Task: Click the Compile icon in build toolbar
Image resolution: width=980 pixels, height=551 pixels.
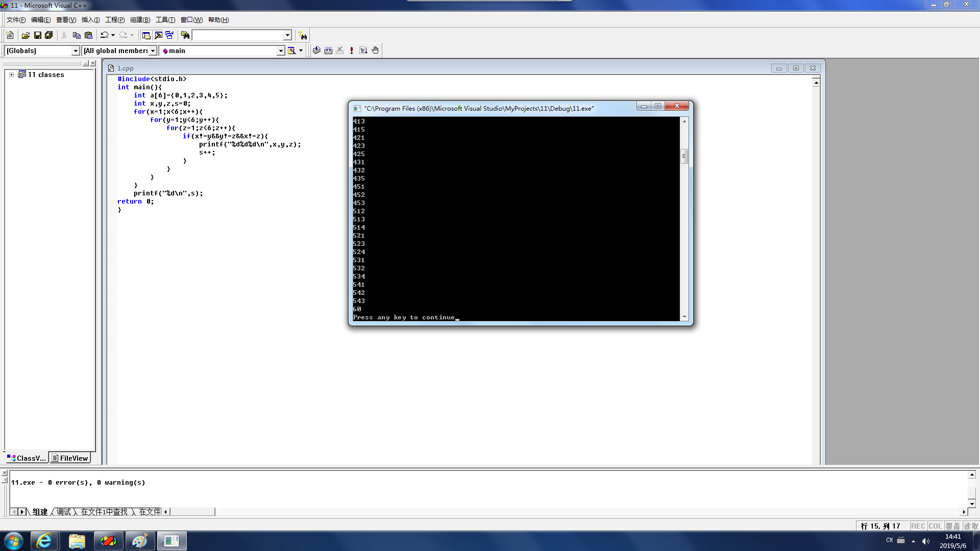Action: (x=317, y=51)
